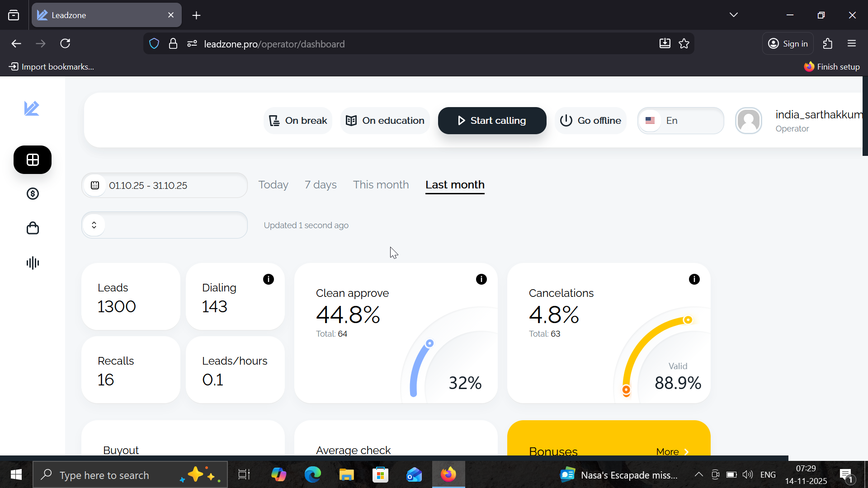The height and width of the screenshot is (488, 868).
Task: Open the audio waveform icon in sidebar
Action: pyautogui.click(x=33, y=263)
